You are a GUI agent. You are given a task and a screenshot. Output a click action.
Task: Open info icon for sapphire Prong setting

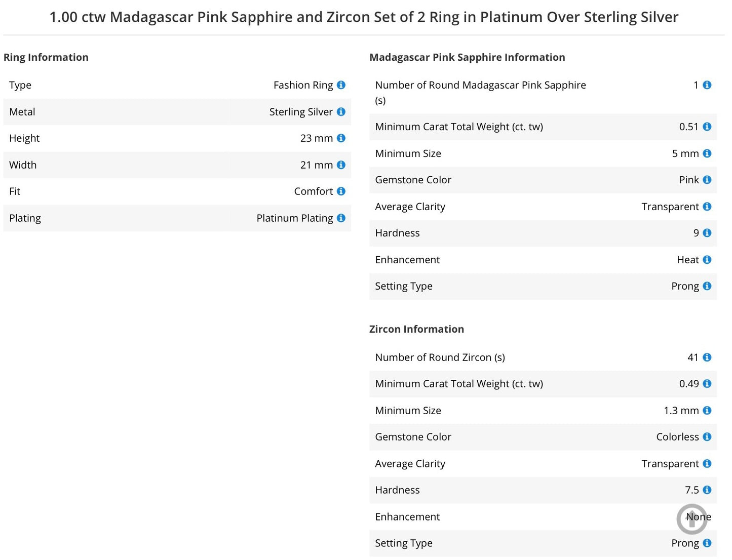click(707, 286)
